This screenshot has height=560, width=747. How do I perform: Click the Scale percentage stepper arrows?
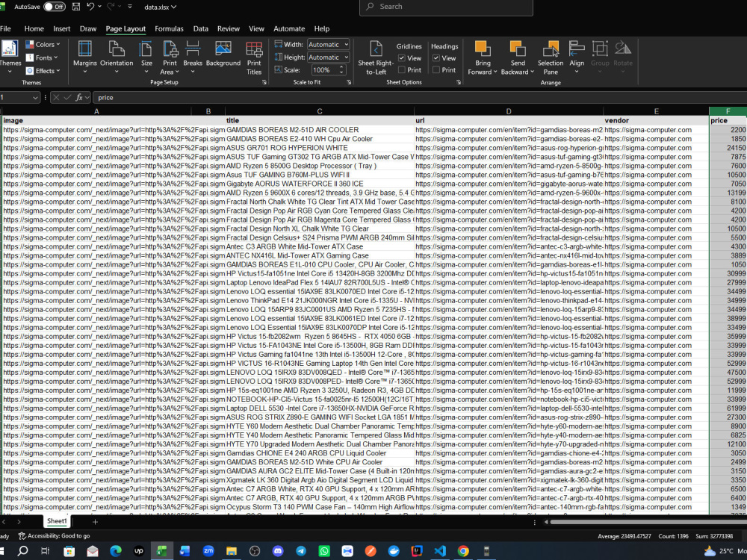tap(341, 70)
